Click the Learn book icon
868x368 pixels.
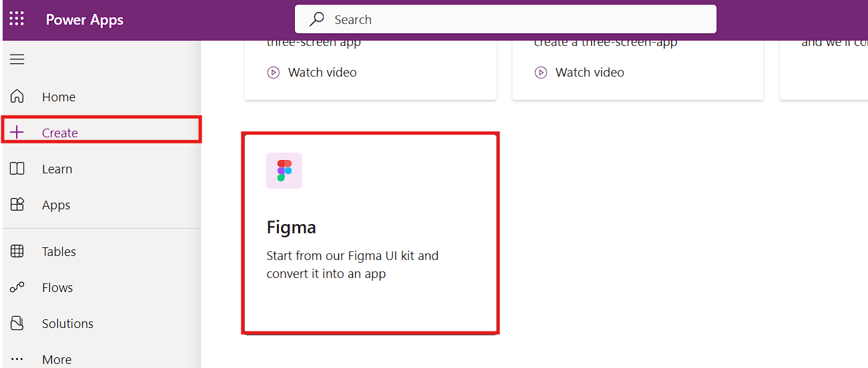17,169
